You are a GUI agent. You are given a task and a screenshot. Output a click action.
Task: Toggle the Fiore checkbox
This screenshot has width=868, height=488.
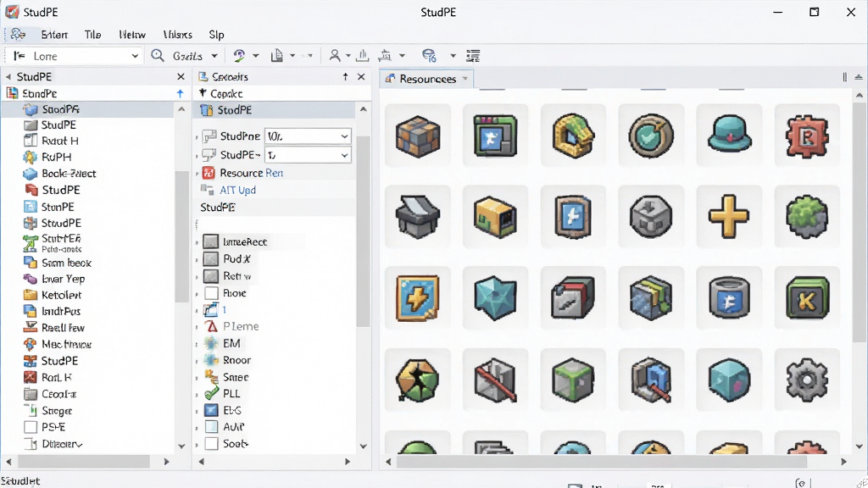coord(211,293)
